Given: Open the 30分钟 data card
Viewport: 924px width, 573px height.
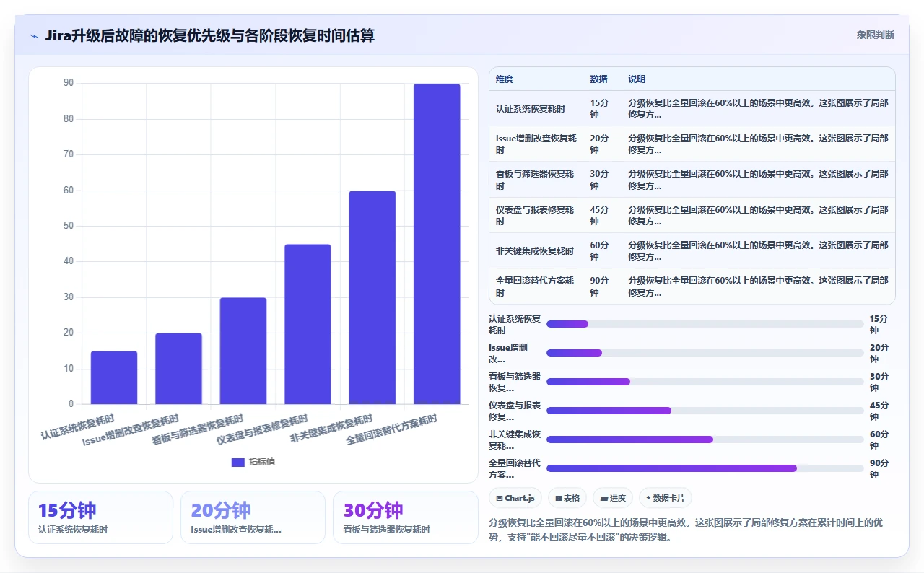Looking at the screenshot, I should (405, 517).
